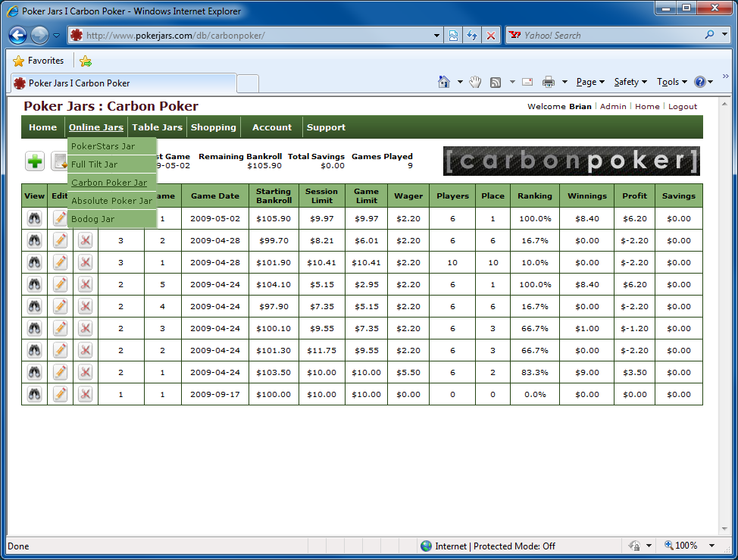Open the Help question mark icon
The height and width of the screenshot is (560, 738).
(700, 82)
